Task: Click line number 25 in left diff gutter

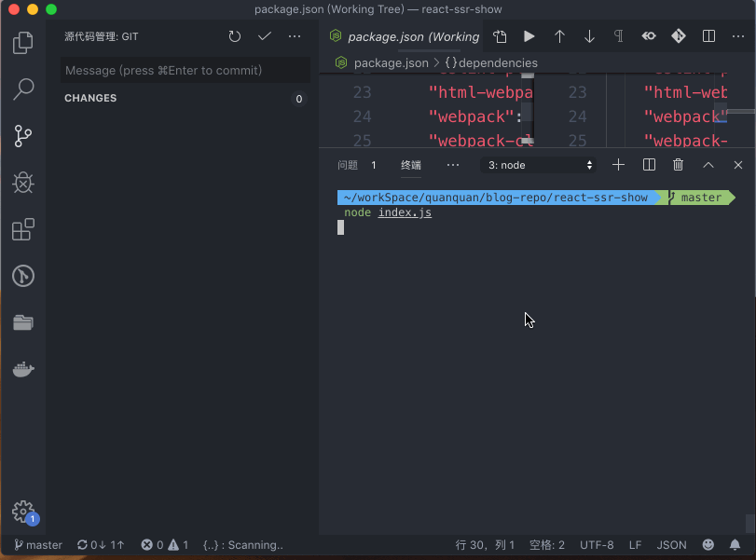Action: click(x=362, y=141)
